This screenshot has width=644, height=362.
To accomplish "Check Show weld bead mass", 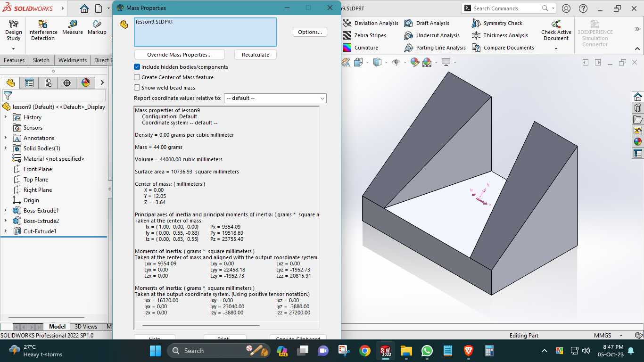I will 137,88.
